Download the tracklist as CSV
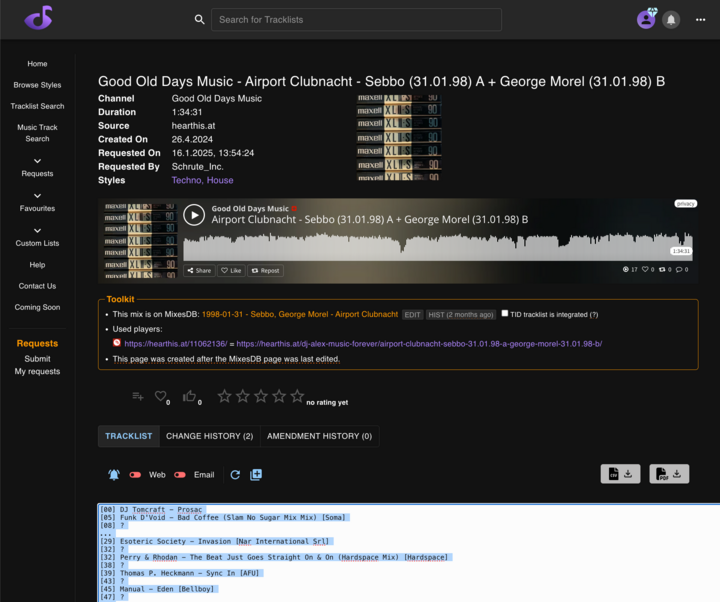720x602 pixels. coord(620,474)
